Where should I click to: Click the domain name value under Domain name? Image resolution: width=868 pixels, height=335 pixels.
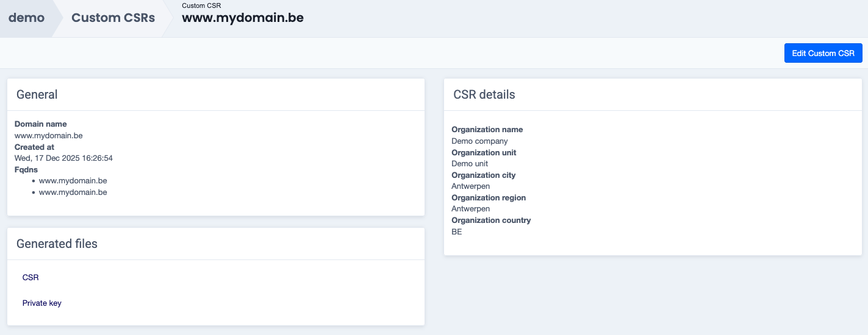coord(48,136)
